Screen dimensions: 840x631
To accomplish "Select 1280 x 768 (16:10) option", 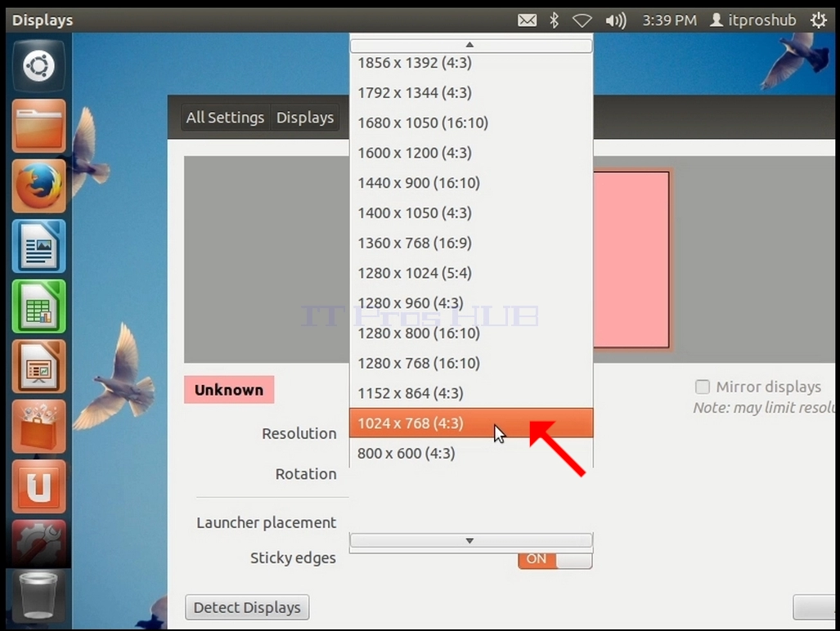I will [471, 363].
